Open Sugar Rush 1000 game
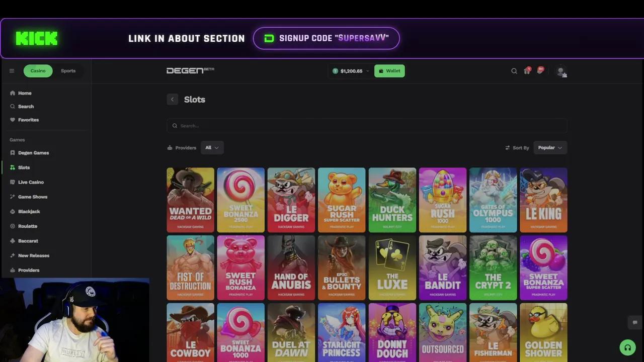 click(443, 200)
